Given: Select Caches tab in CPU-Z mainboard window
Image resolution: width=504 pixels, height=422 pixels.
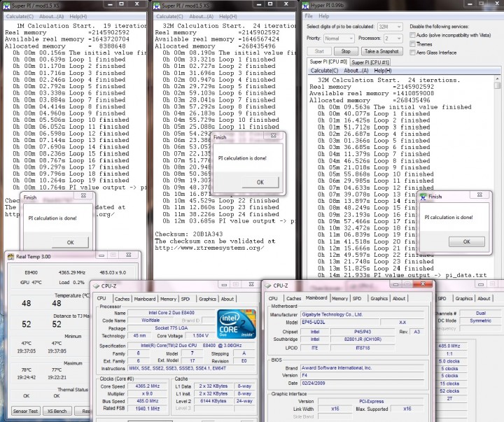Looking at the screenshot, I should pyautogui.click(x=293, y=299).
